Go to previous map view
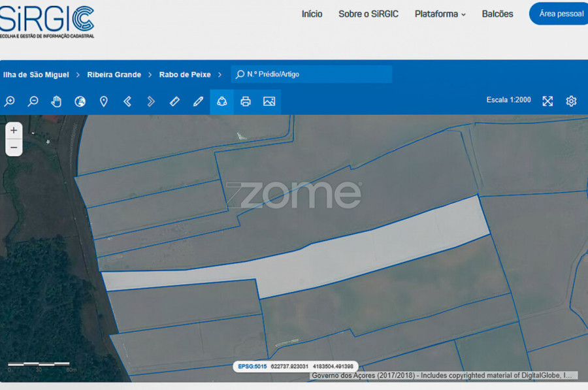The width and height of the screenshot is (588, 390). (x=127, y=101)
